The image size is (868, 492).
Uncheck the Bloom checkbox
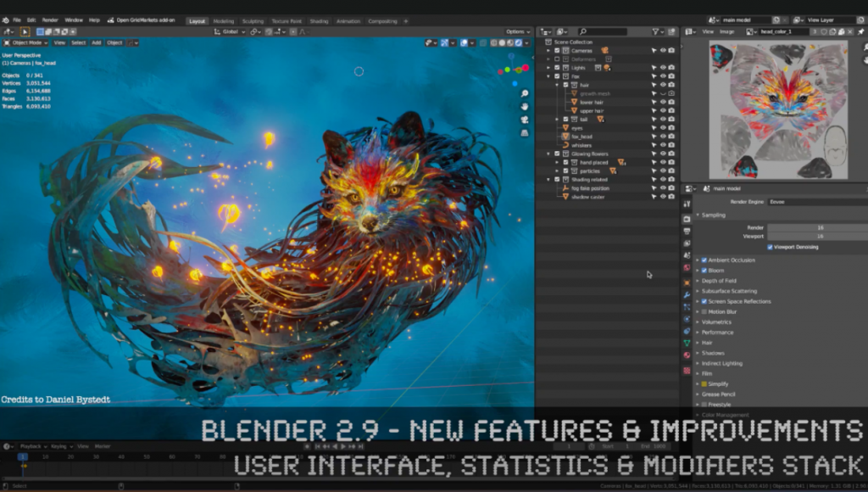[704, 270]
